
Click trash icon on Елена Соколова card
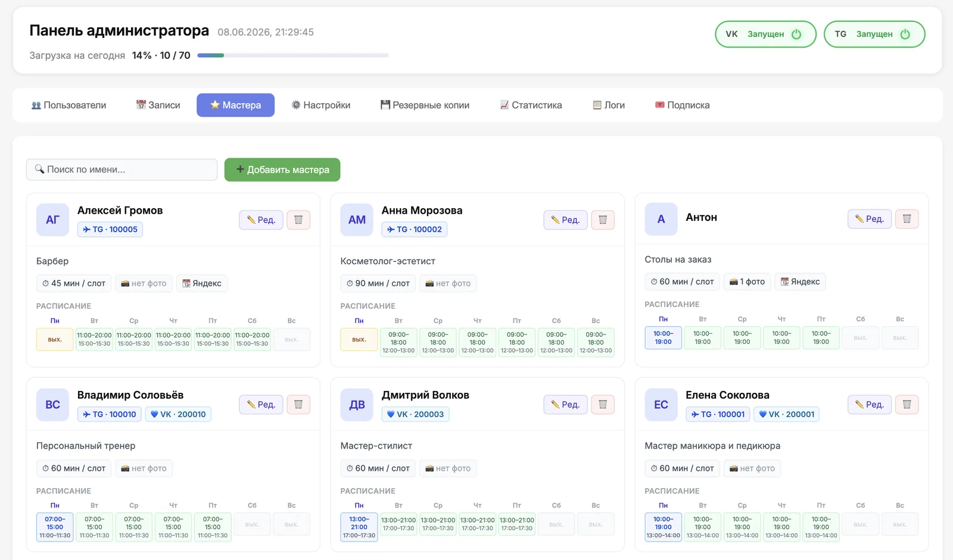(x=907, y=405)
